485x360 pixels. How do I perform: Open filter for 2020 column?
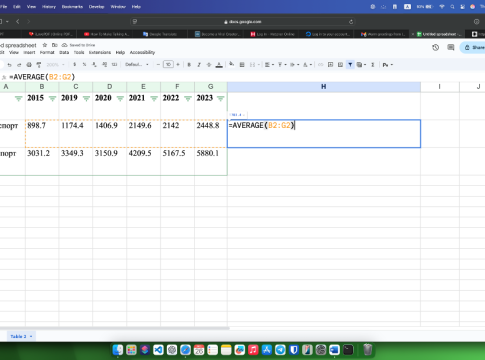click(x=120, y=98)
